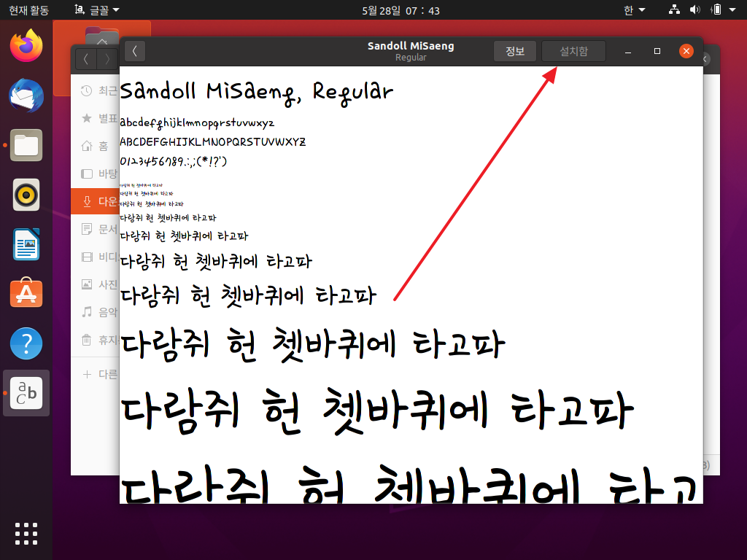The height and width of the screenshot is (560, 747).
Task: Launch Thunderbird mail from the dock
Action: point(26,96)
